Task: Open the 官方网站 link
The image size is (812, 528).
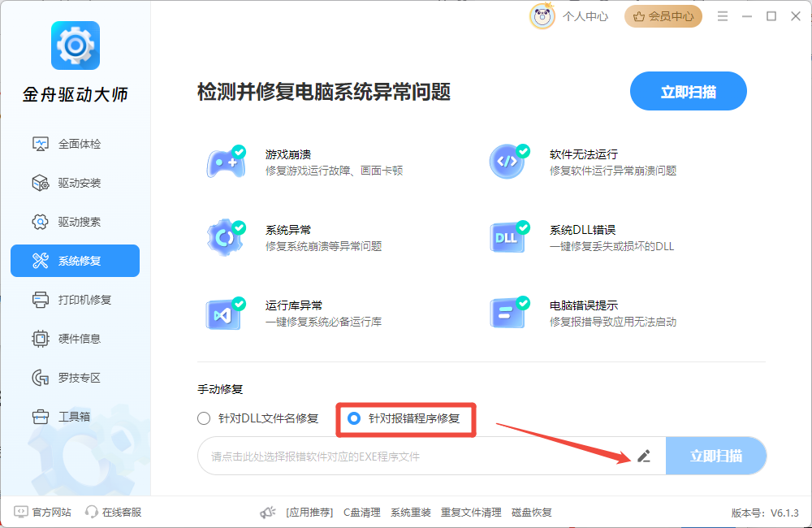Action: pyautogui.click(x=42, y=512)
